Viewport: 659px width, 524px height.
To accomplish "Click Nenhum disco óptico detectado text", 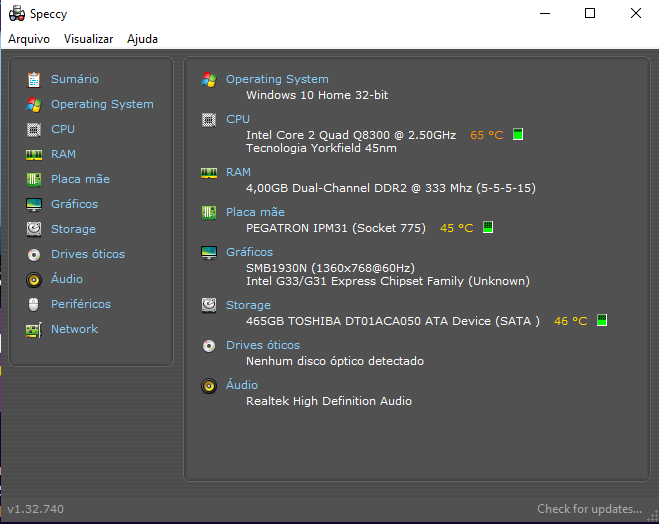I will 335,361.
